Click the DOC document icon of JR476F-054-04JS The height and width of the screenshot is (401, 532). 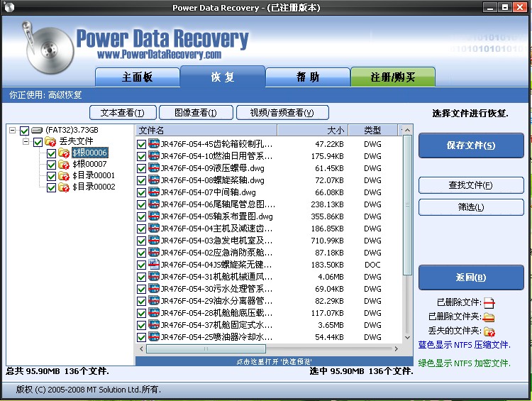tap(154, 265)
